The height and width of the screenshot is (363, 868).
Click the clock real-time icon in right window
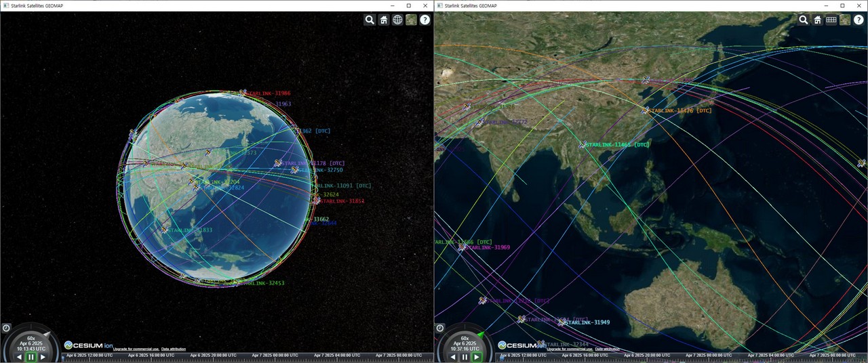tap(439, 328)
